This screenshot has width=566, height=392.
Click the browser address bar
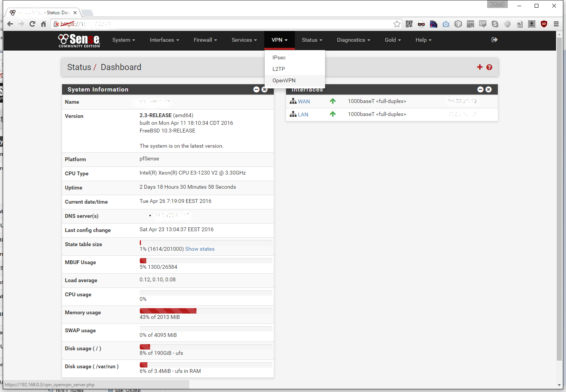(x=226, y=24)
